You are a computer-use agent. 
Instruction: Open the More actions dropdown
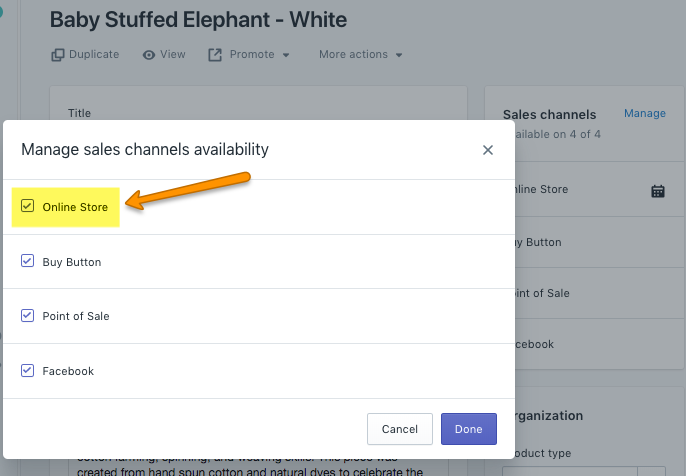click(x=360, y=55)
